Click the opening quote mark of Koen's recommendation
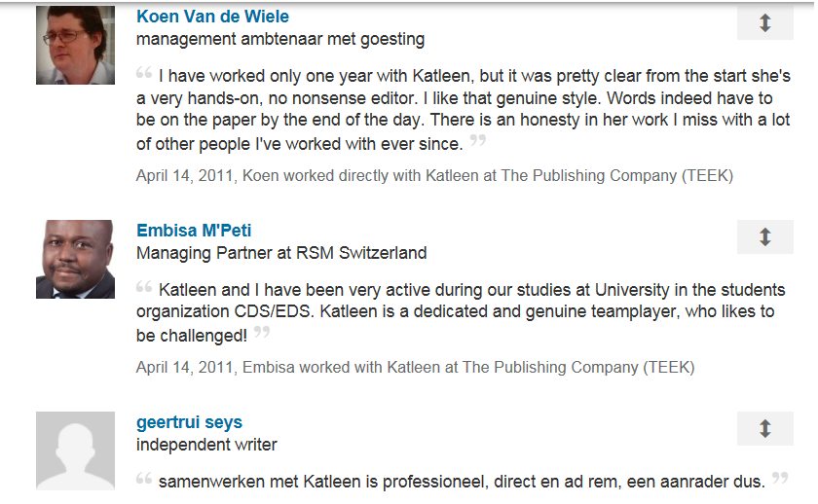Image resolution: width=818 pixels, height=504 pixels. pos(144,73)
